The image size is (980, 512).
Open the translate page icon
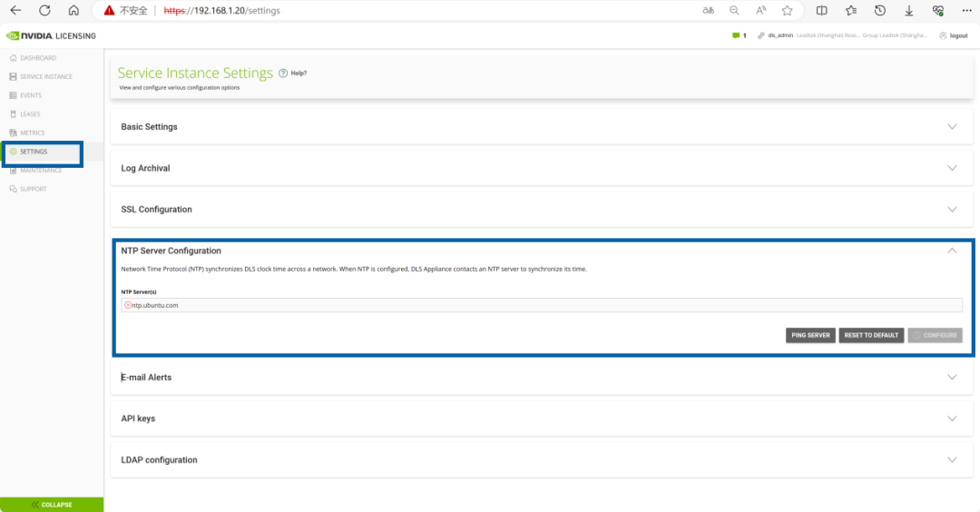708,10
